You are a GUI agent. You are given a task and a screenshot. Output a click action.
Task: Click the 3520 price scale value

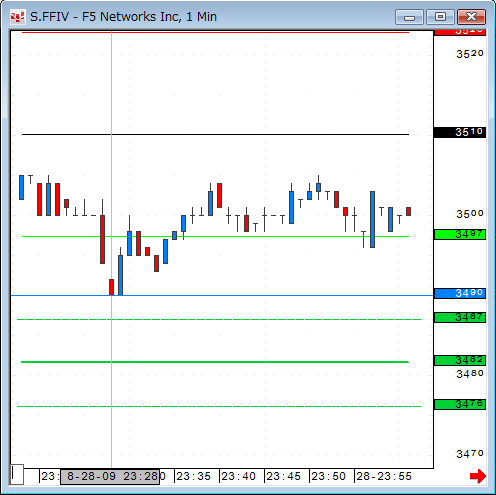pyautogui.click(x=470, y=54)
